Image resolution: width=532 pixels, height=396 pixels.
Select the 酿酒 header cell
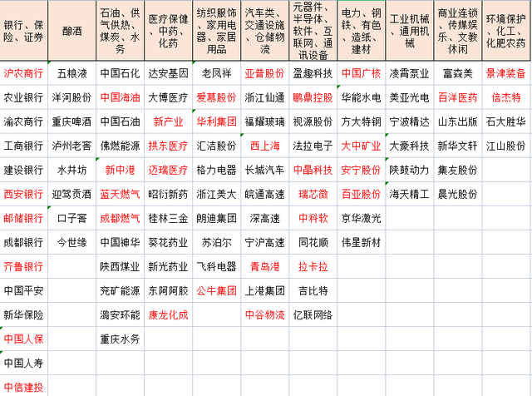(72, 31)
